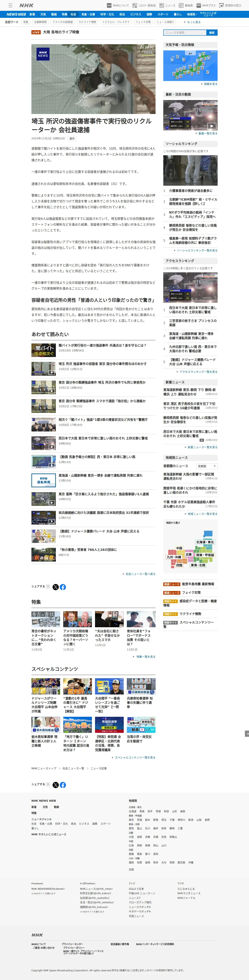The image size is (249, 980).
Task: Select 近畿 on region map
Action: pos(188,554)
